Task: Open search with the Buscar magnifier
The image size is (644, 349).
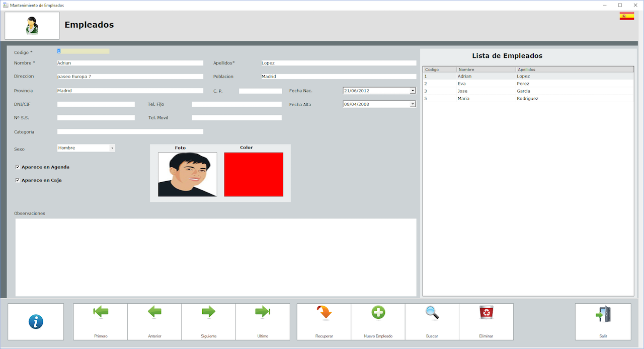Action: (x=432, y=321)
